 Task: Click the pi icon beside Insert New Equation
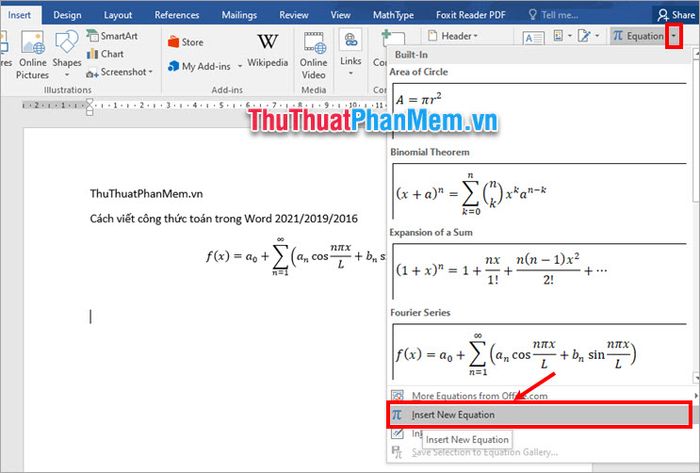tap(397, 415)
